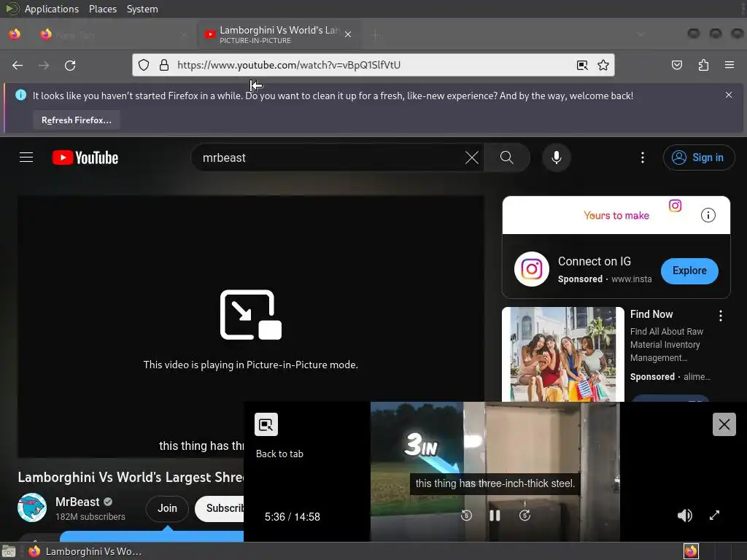Bookmark this page with the star icon
This screenshot has height=560, width=747.
click(x=603, y=65)
